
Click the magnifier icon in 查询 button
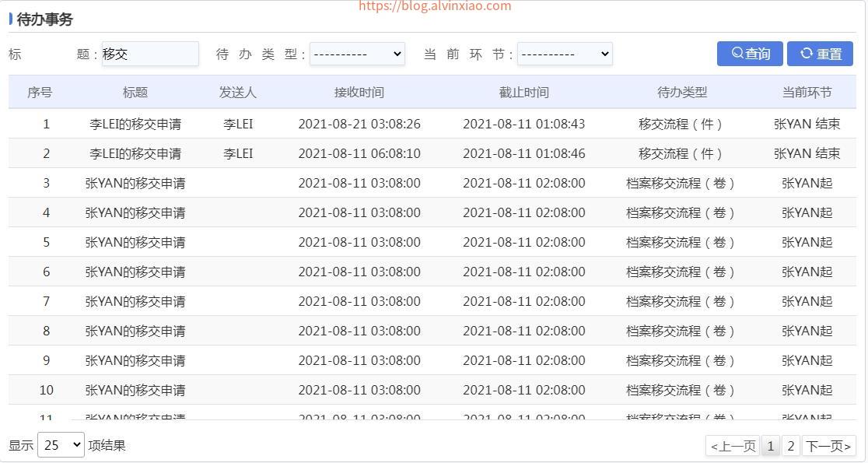point(737,54)
